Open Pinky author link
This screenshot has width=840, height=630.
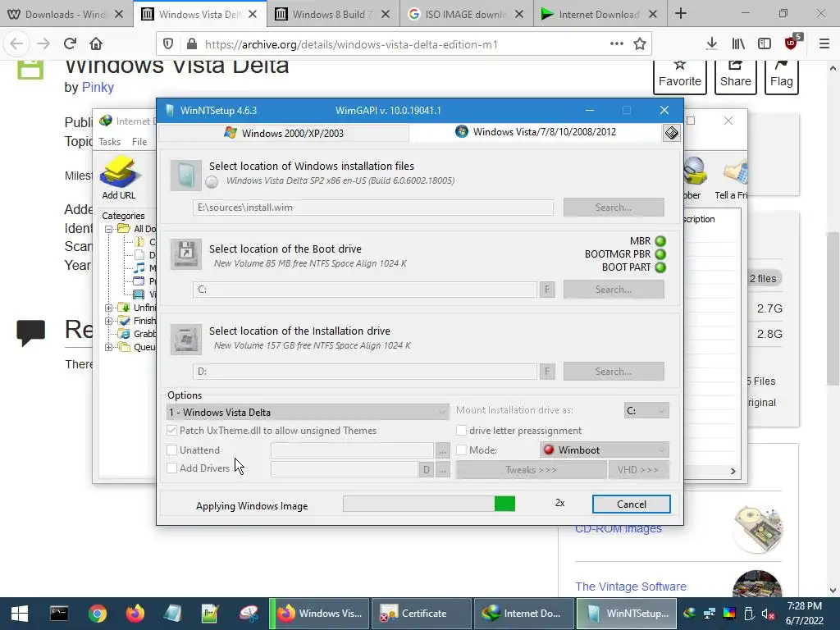coord(98,87)
